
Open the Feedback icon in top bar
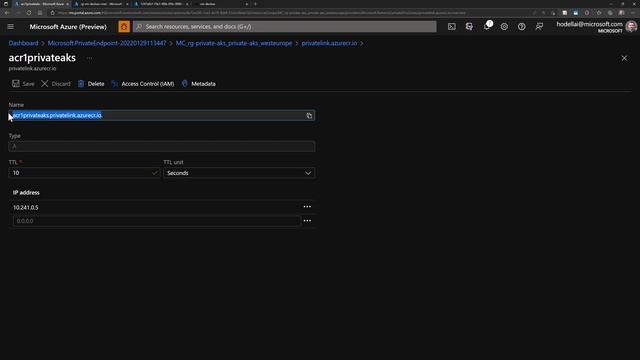[539, 27]
